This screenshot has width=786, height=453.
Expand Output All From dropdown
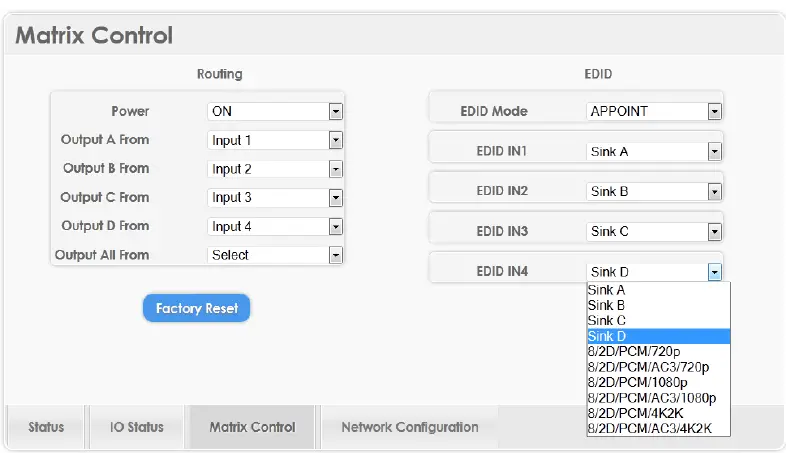pyautogui.click(x=275, y=255)
